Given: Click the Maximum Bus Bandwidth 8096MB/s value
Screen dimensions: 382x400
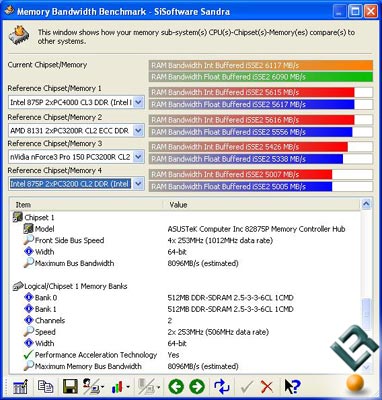Looking at the screenshot, I should pyautogui.click(x=203, y=263).
